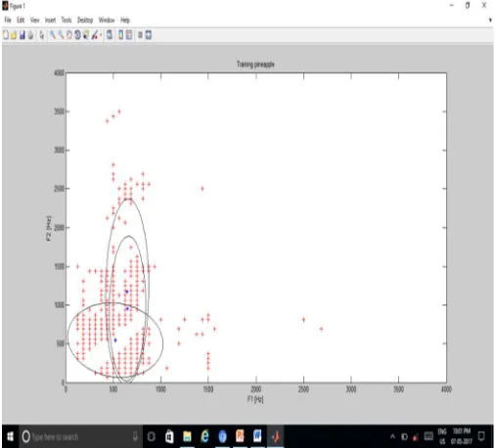Maximize or restore the Figure 1 window

coord(468,5)
